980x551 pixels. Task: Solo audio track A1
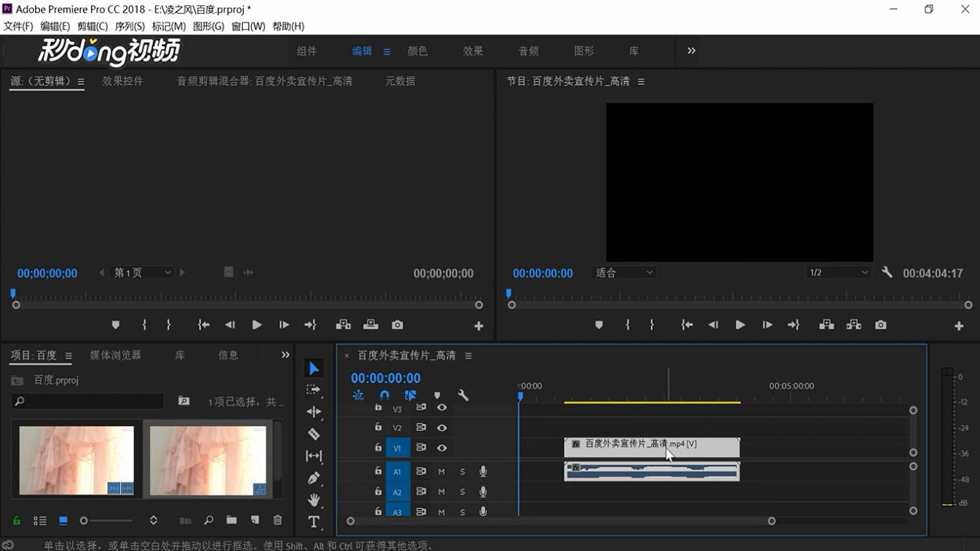pyautogui.click(x=462, y=471)
